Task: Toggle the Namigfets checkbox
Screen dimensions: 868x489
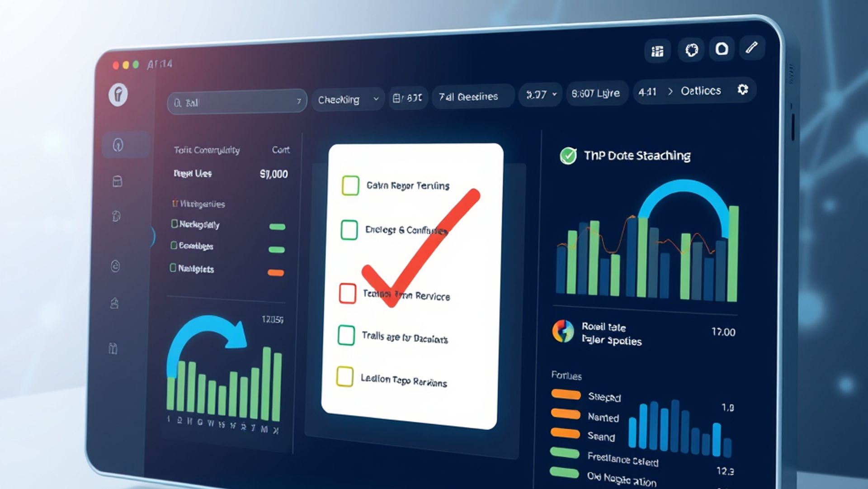Action: (x=173, y=268)
